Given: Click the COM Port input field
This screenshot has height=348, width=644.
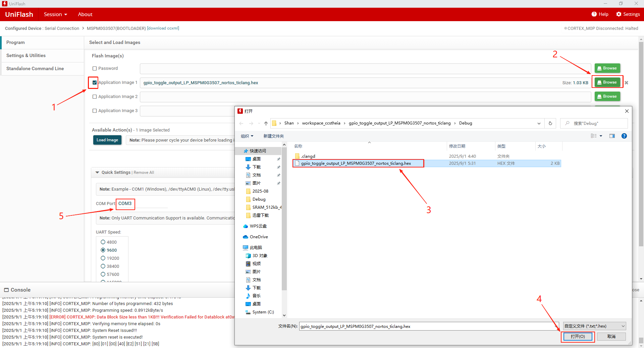Looking at the screenshot, I should pyautogui.click(x=142, y=204).
